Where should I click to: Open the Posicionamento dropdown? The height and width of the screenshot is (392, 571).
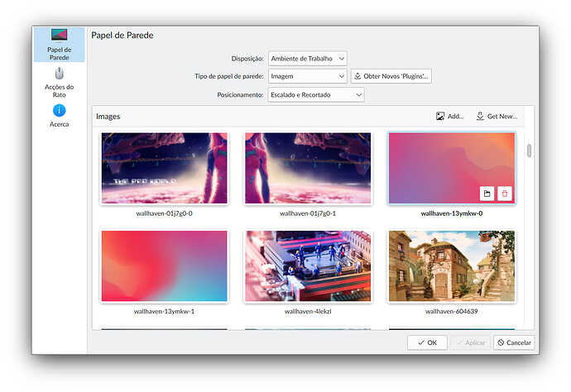coord(315,95)
